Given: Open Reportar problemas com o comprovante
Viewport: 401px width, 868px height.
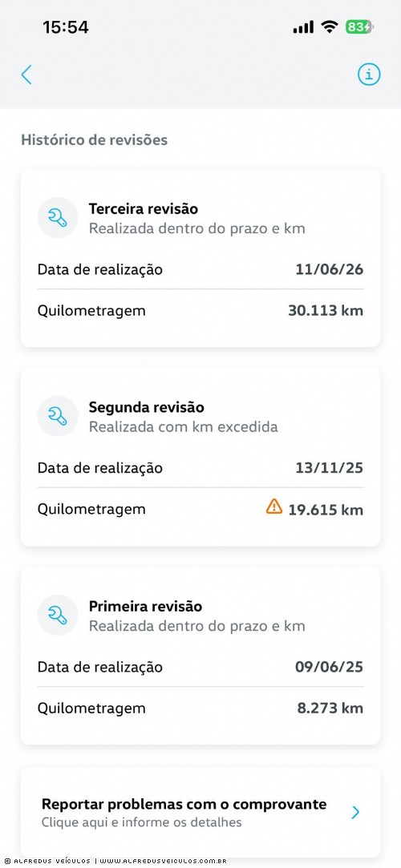Looking at the screenshot, I should tap(200, 812).
